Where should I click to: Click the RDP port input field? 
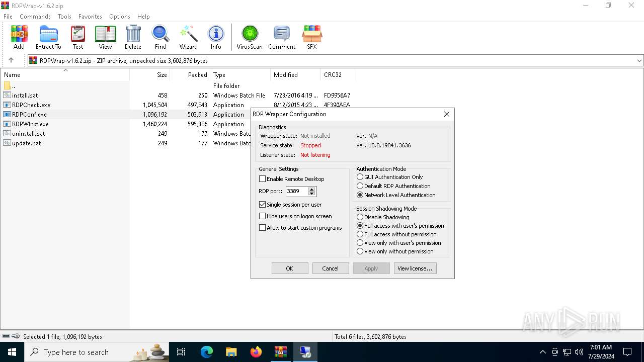click(297, 191)
